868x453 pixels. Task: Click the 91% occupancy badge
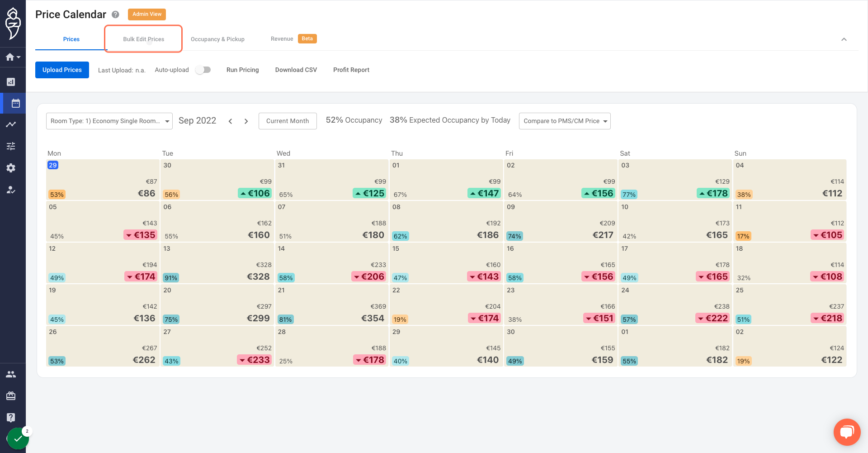(x=171, y=278)
